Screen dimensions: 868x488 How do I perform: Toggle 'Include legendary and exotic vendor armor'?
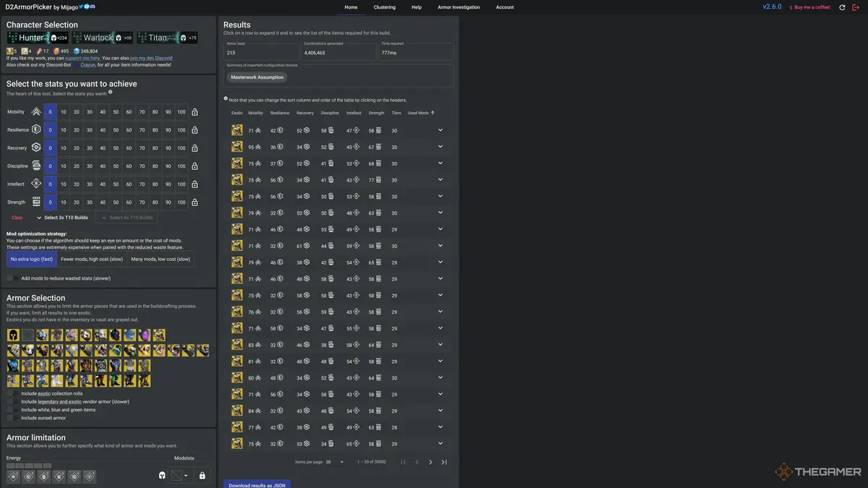[13, 401]
